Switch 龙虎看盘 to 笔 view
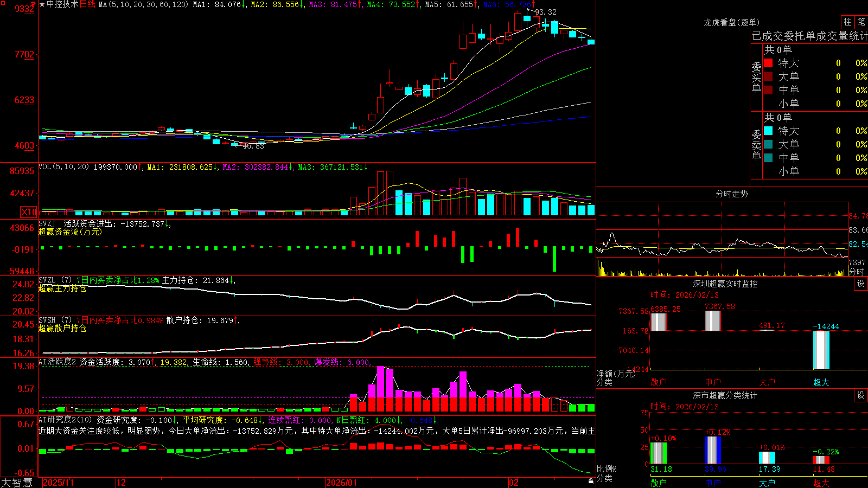The width and height of the screenshot is (868, 488). 861,22
